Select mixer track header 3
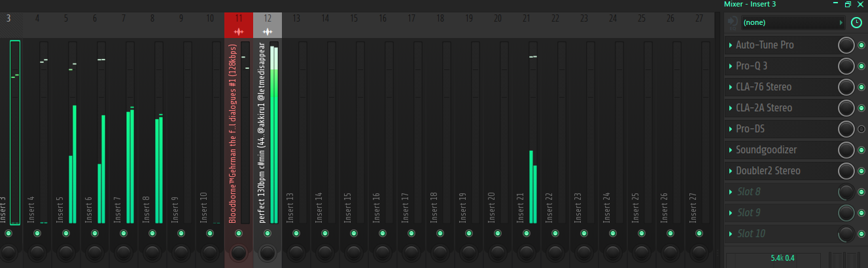The height and width of the screenshot is (268, 868). tap(9, 18)
